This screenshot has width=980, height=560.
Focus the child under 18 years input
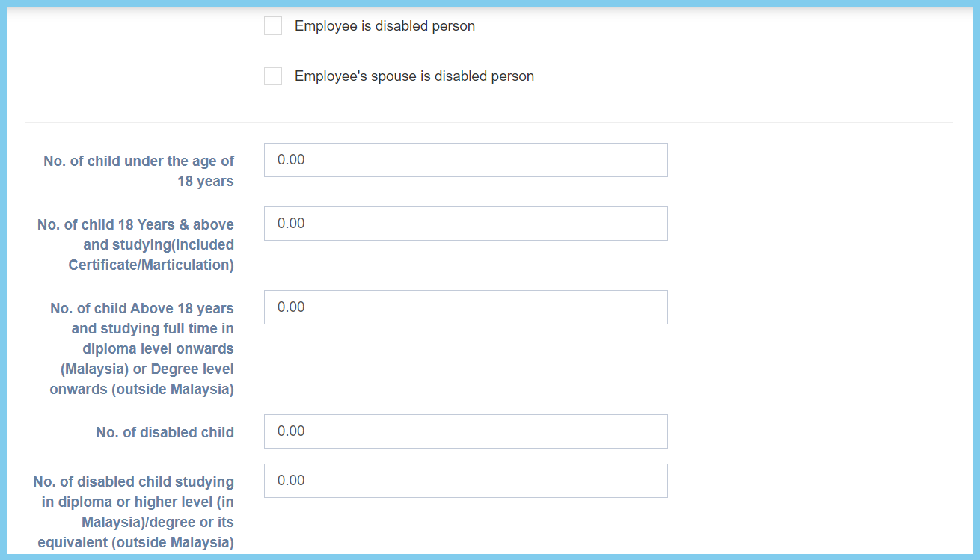465,160
